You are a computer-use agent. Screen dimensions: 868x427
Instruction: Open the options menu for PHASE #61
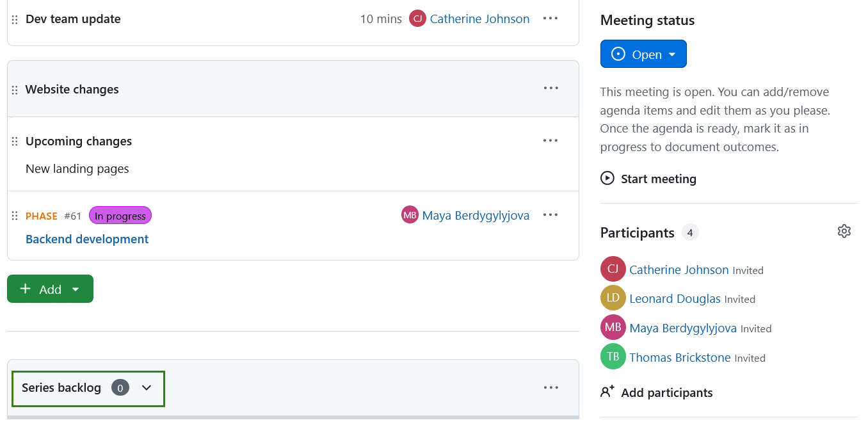(551, 214)
